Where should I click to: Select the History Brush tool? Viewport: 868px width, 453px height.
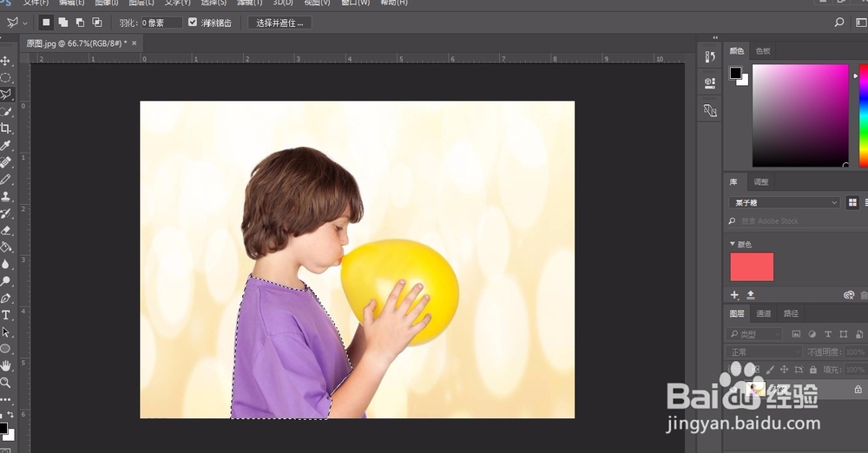5,213
